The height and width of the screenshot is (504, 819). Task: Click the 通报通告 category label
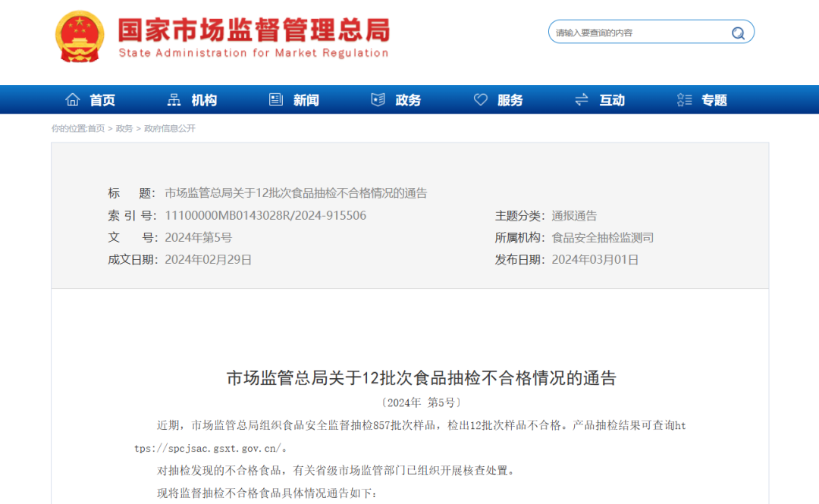573,215
